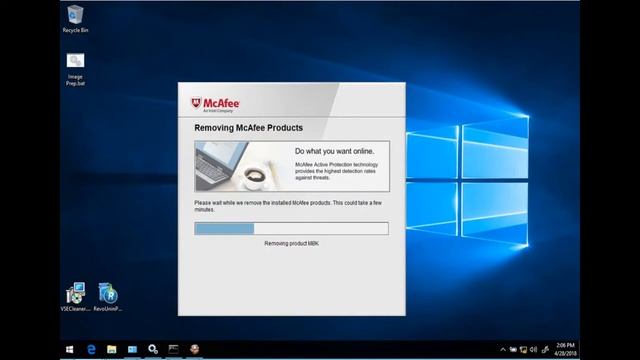
Task: Open the command prompt taskbar icon
Action: tap(173, 349)
